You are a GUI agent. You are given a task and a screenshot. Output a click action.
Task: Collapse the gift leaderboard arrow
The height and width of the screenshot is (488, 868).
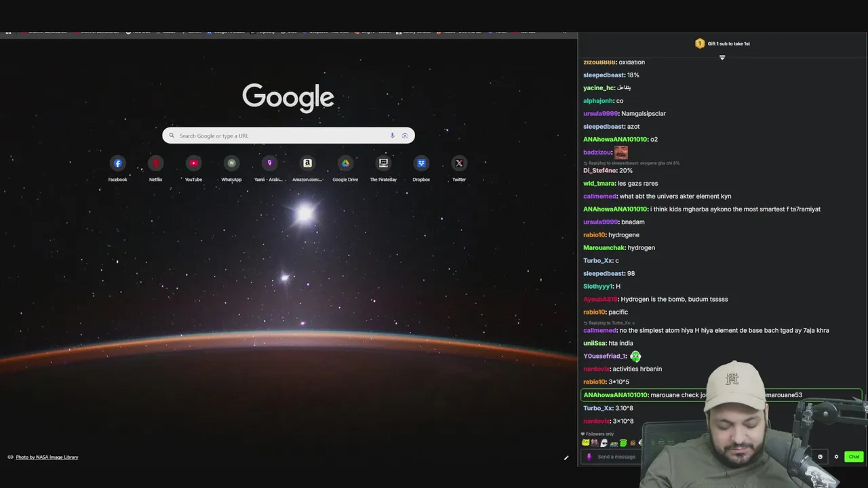click(x=722, y=58)
